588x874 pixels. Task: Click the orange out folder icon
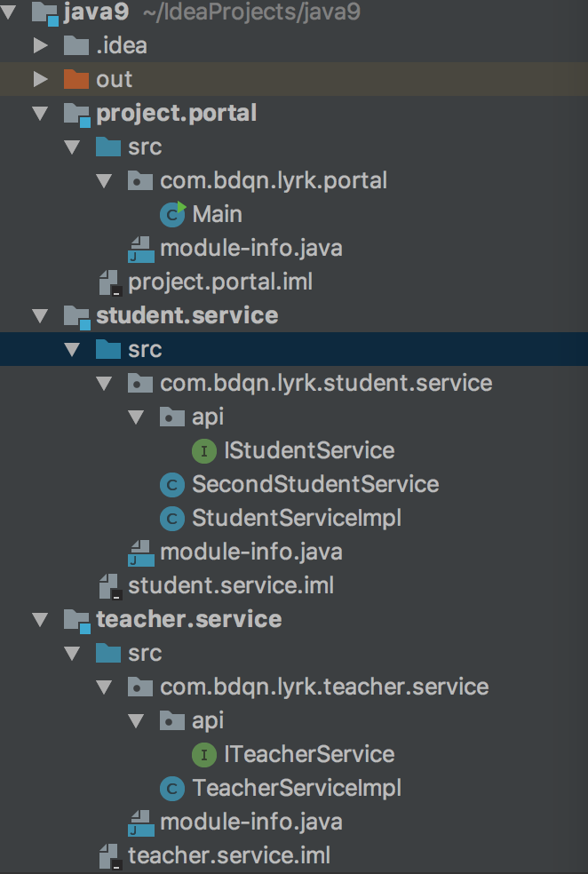point(76,79)
